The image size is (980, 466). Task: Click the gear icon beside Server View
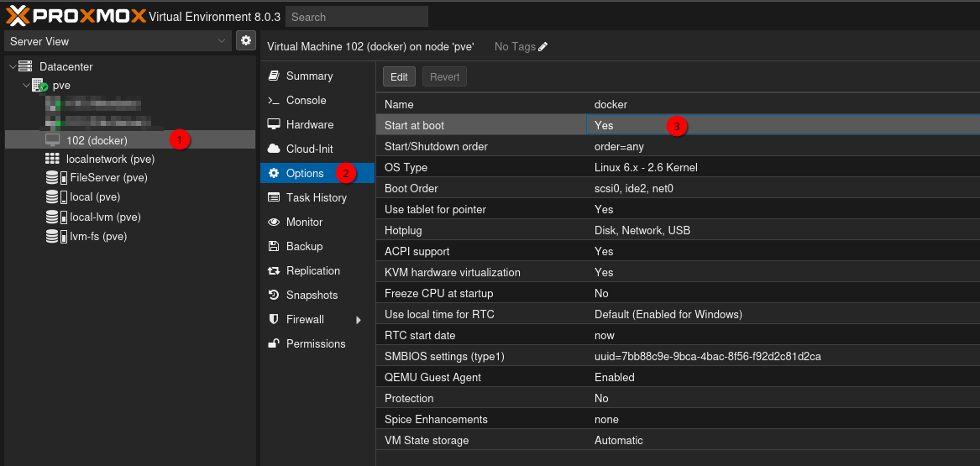coord(245,40)
